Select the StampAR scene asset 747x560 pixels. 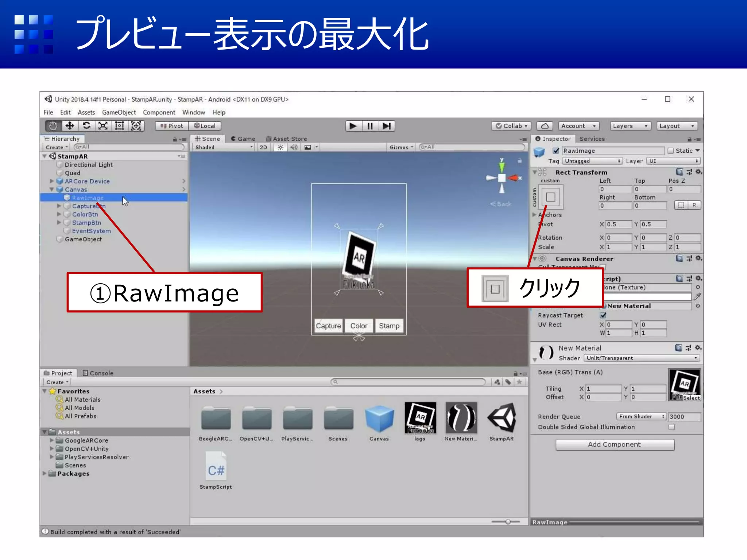(x=502, y=422)
